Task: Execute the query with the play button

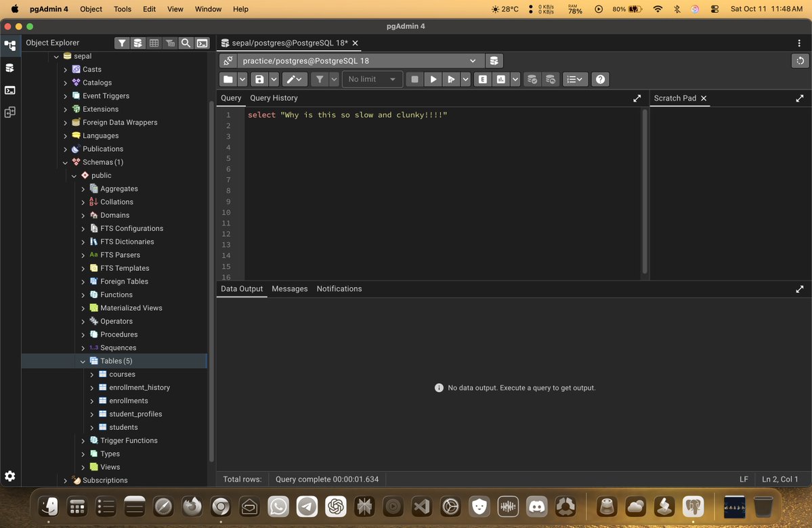Action: point(433,79)
